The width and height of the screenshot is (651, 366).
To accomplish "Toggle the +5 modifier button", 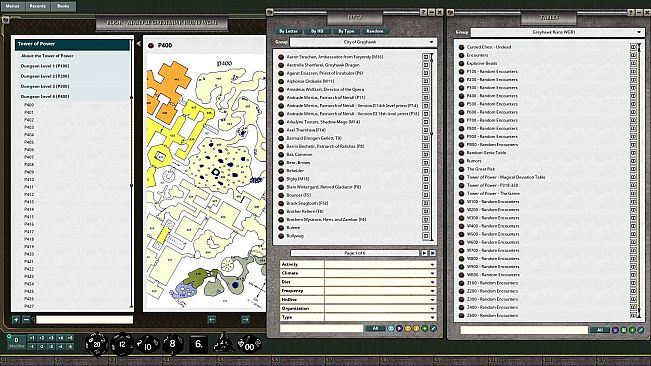I will coord(70,338).
